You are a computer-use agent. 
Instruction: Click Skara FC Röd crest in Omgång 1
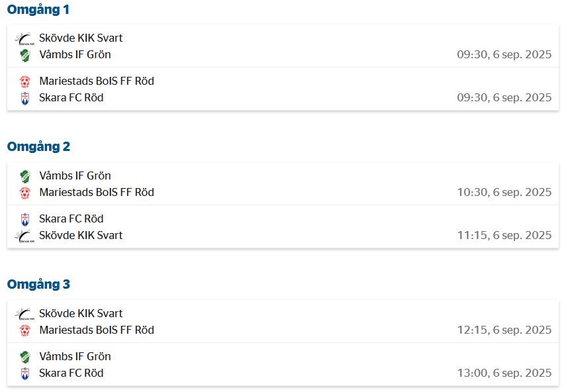coord(24,98)
